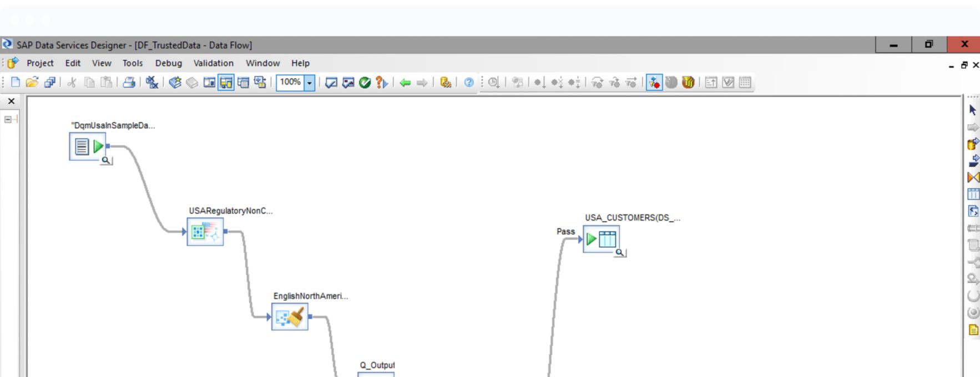Open the Validation menu
Screen dimensions: 980x377
pyautogui.click(x=213, y=63)
